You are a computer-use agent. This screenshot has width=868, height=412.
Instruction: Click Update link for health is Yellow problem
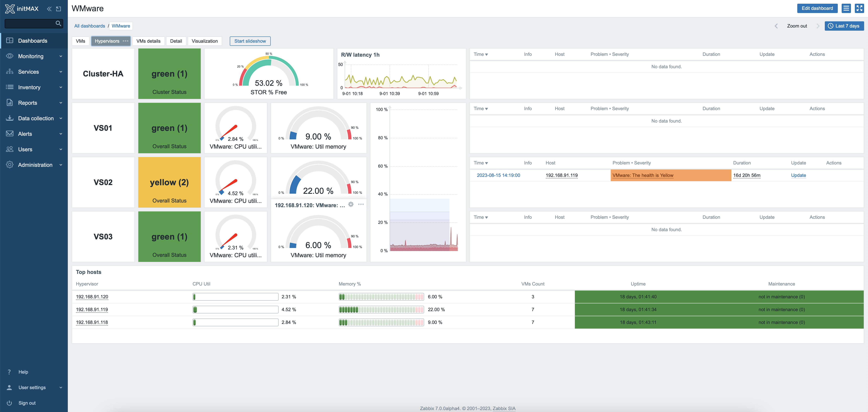pyautogui.click(x=798, y=175)
